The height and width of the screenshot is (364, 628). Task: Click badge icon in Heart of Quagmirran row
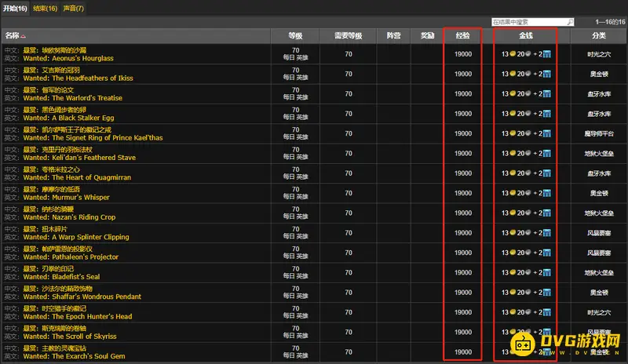pyautogui.click(x=546, y=173)
